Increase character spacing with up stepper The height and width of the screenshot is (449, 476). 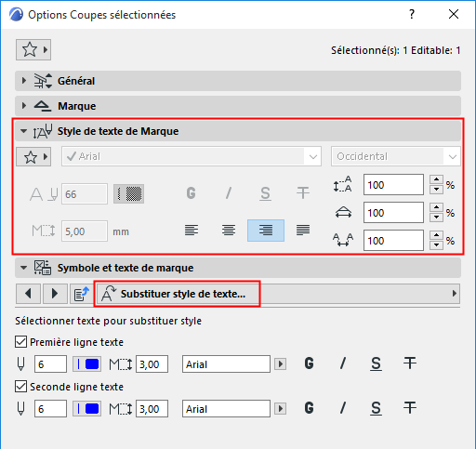[437, 235]
